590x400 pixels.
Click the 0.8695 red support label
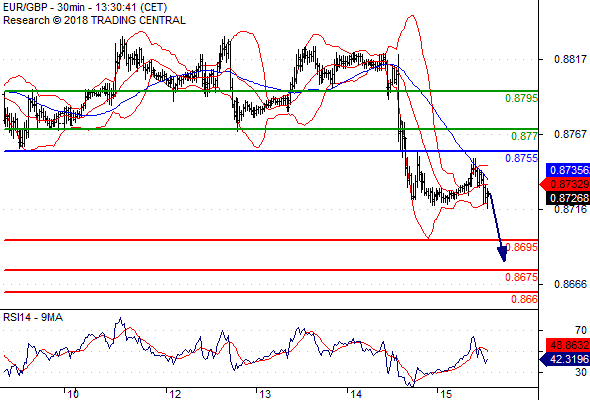(522, 247)
